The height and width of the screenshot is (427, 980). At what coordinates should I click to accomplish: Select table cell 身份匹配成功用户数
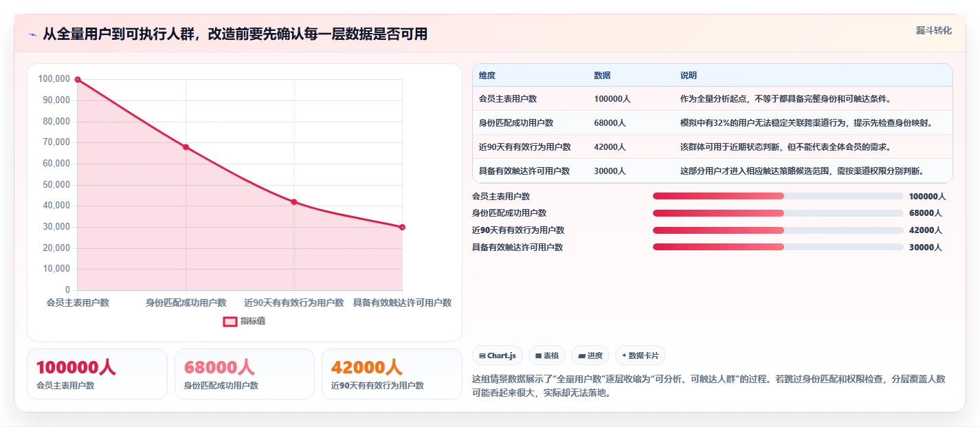click(x=516, y=123)
